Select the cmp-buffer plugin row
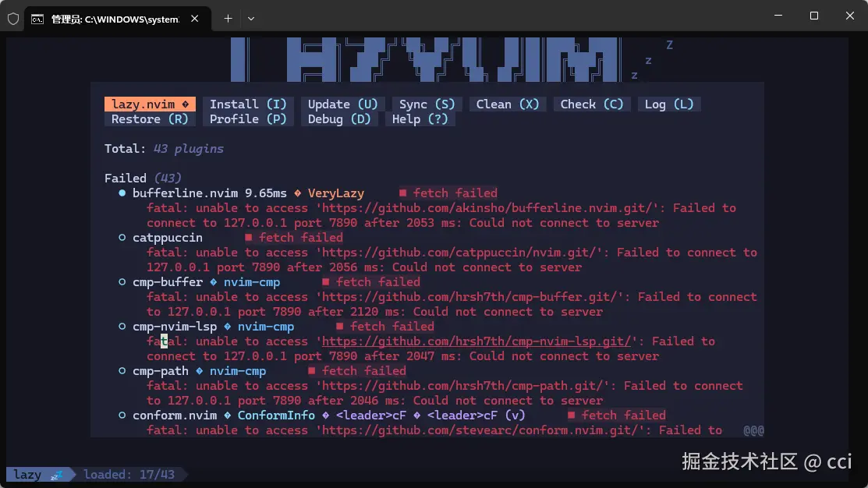The image size is (868, 488). [167, 281]
